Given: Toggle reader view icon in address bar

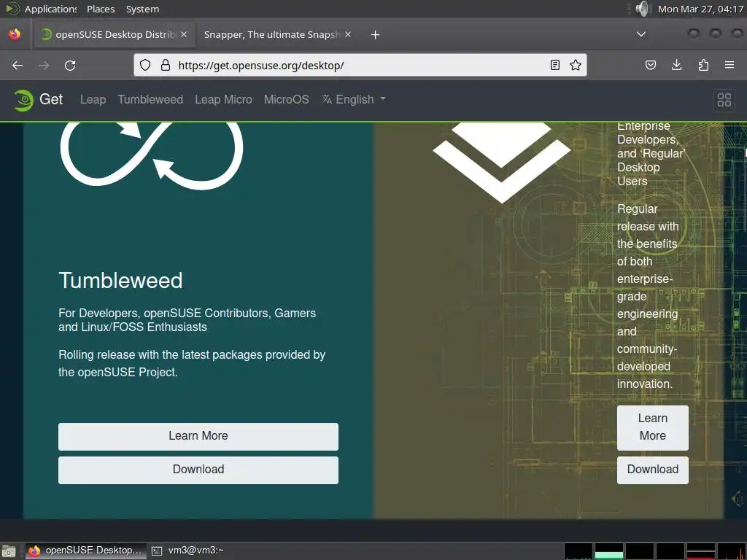Looking at the screenshot, I should 555,65.
